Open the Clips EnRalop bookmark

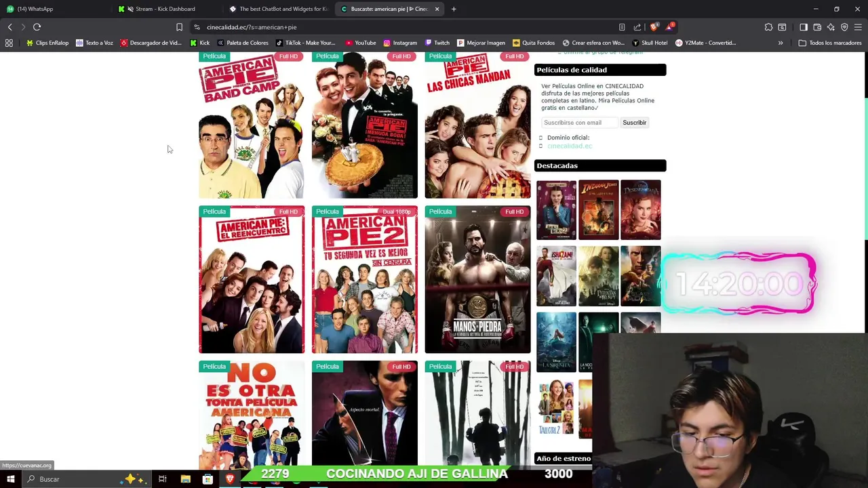(47, 43)
